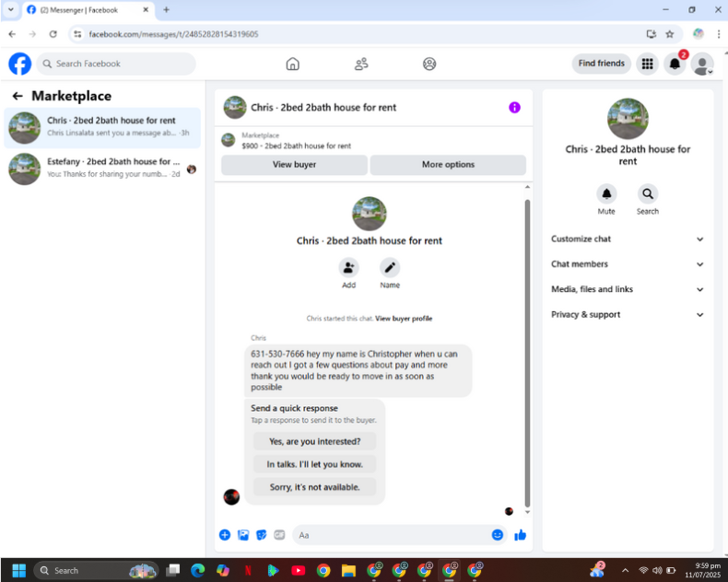This screenshot has height=582, width=728.
Task: Click View buyer button
Action: point(294,164)
